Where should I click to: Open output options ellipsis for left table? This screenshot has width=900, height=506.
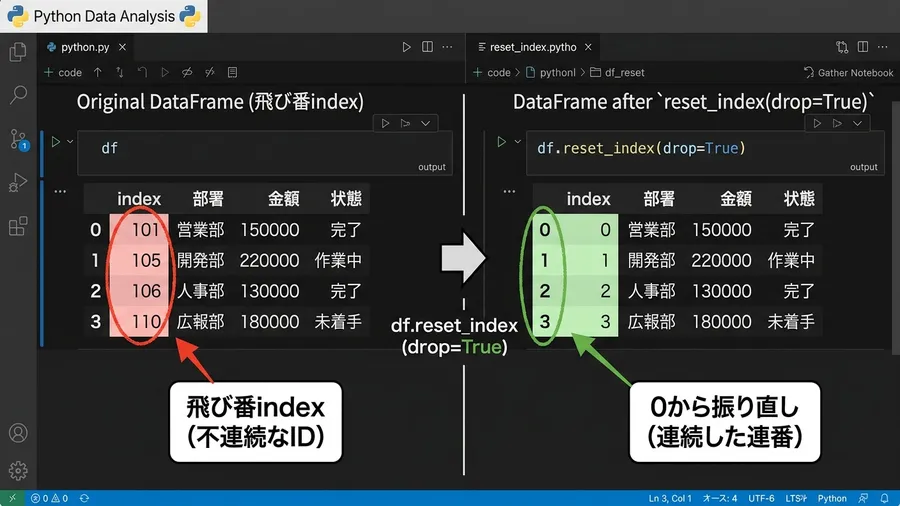pos(60,192)
